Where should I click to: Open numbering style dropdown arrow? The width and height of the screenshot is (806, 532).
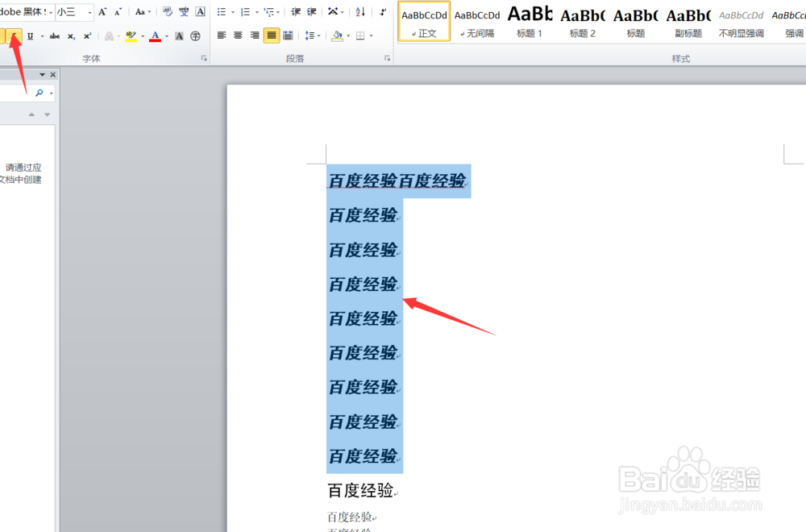256,12
